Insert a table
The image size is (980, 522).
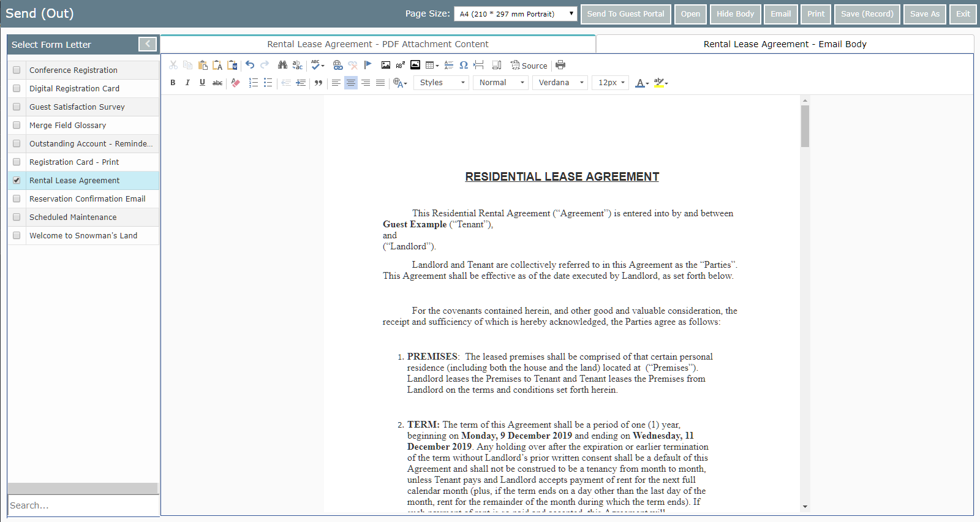pos(432,65)
